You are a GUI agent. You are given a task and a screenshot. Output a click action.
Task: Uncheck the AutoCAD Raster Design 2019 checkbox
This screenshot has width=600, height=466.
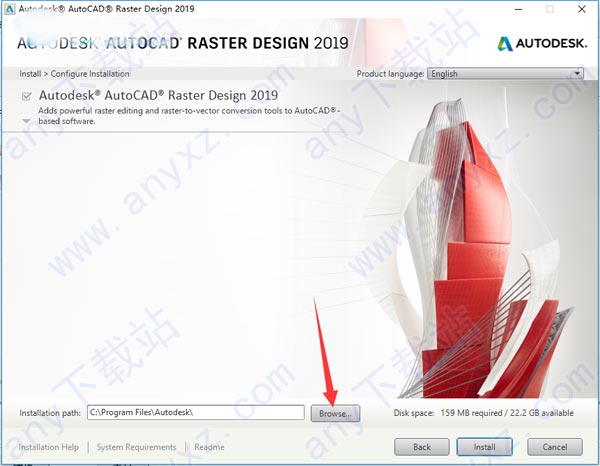pyautogui.click(x=26, y=96)
